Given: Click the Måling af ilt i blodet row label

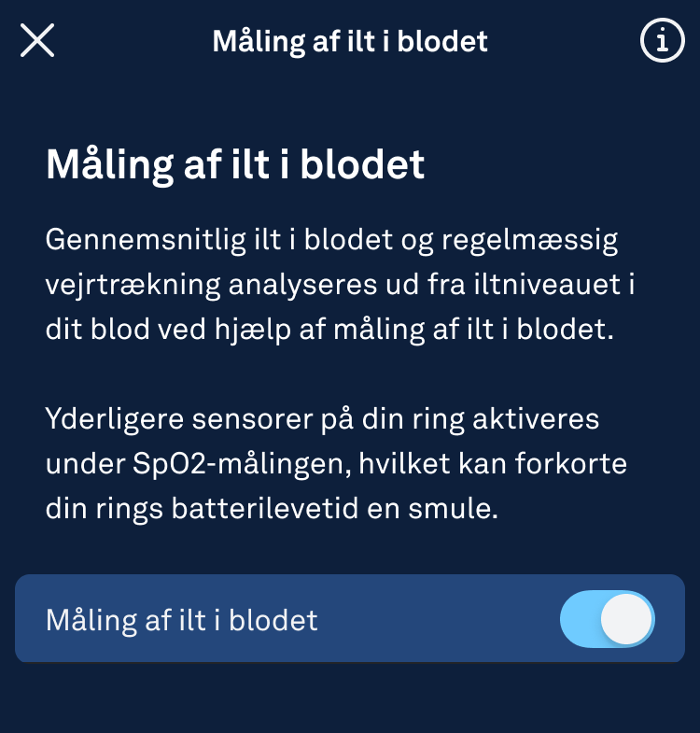Looking at the screenshot, I should 182,620.
